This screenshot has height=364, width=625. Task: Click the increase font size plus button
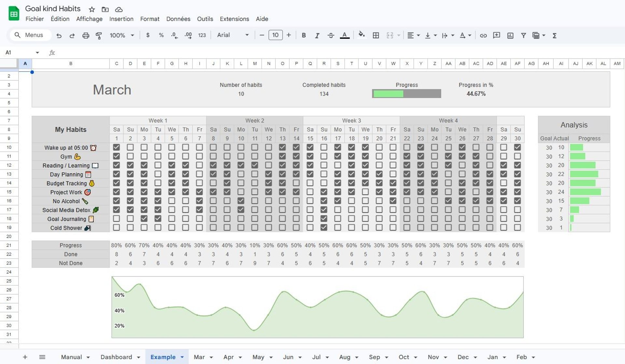pos(289,35)
